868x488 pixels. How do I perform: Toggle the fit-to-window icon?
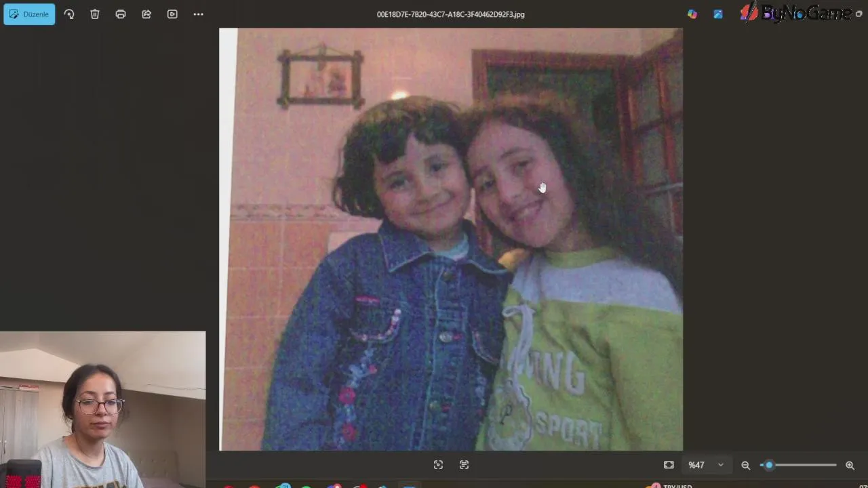coord(669,465)
